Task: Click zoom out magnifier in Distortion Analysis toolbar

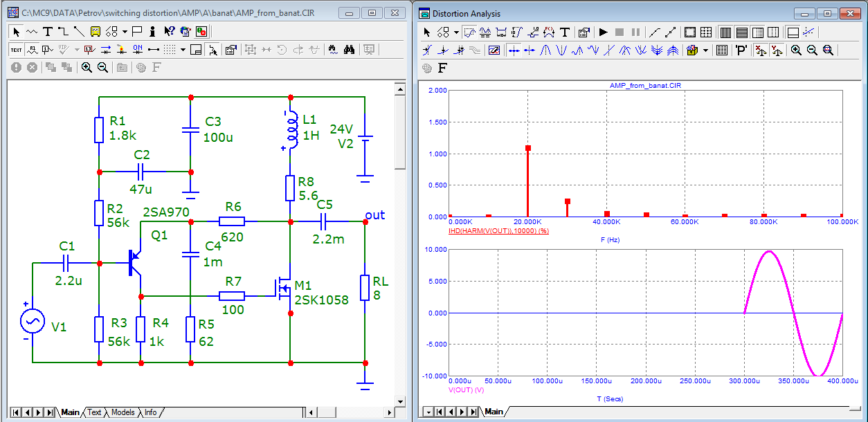Action: [x=812, y=50]
